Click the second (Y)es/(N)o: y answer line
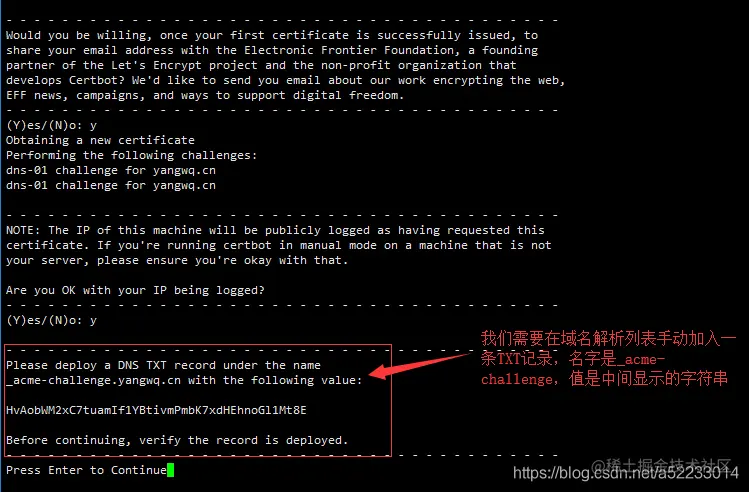This screenshot has width=749, height=492. [x=51, y=320]
